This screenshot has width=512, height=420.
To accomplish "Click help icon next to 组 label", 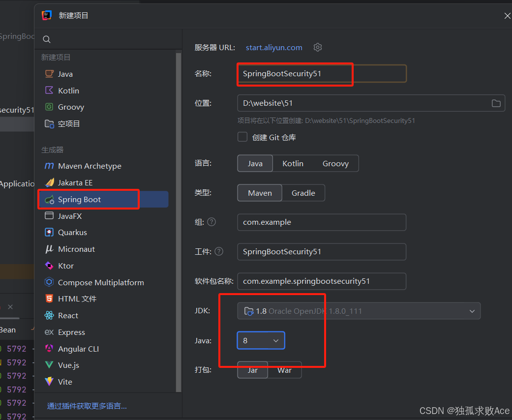I will click(211, 222).
